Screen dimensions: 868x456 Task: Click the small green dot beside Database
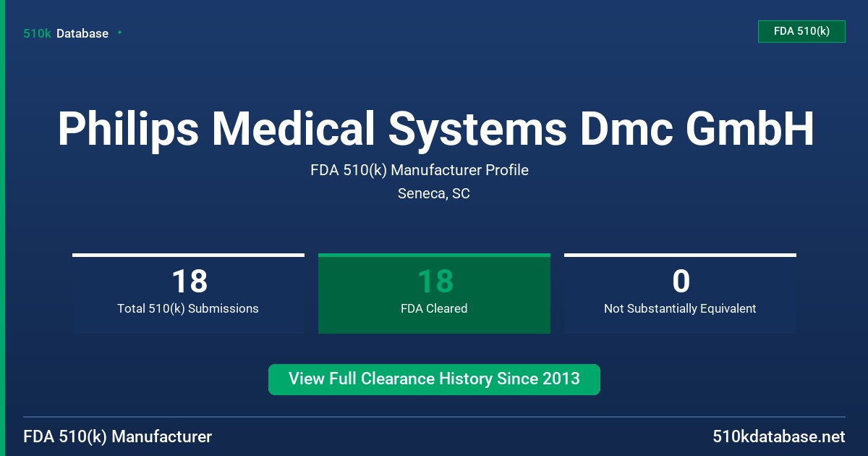pos(119,33)
